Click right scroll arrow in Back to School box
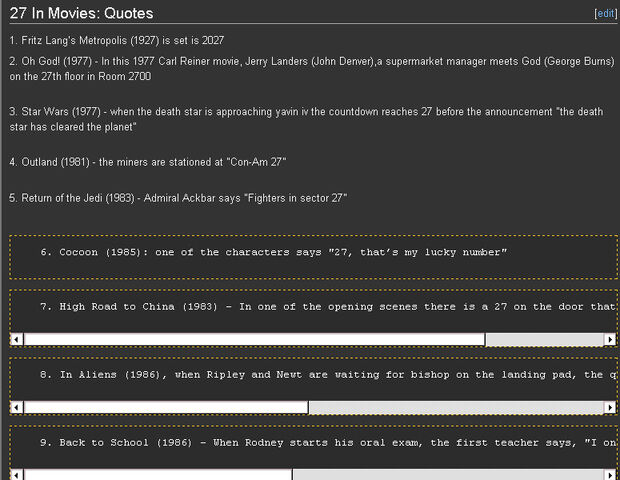This screenshot has height=480, width=620. [x=610, y=475]
